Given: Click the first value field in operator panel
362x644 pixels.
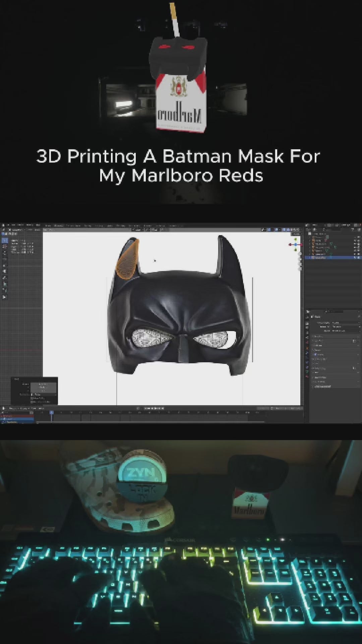Looking at the screenshot, I should tap(44, 384).
